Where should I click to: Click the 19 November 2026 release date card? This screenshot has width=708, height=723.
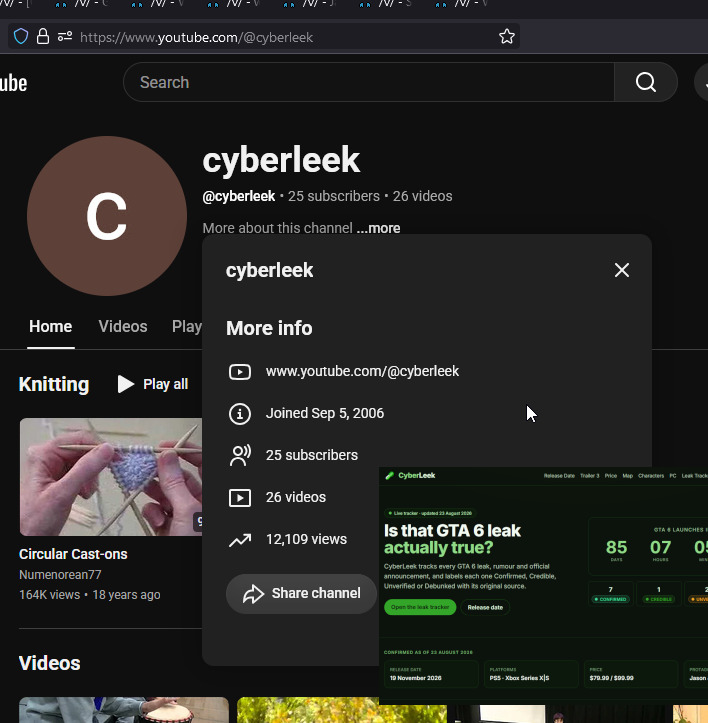click(x=431, y=674)
